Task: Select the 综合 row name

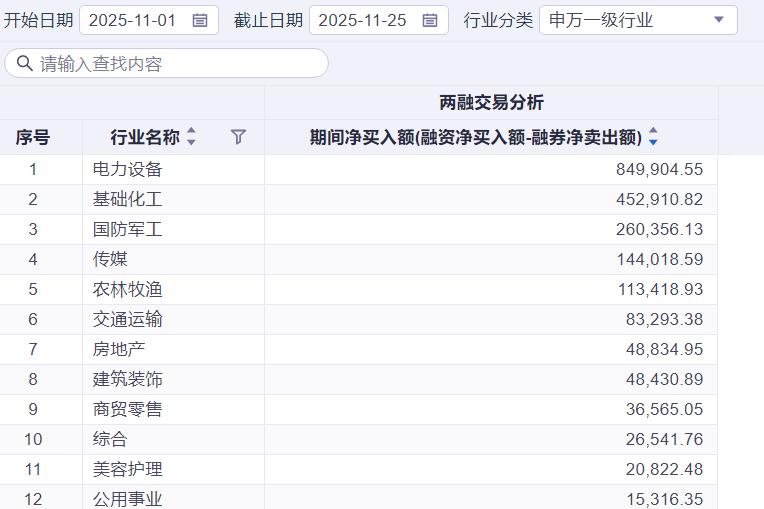Action: point(110,439)
